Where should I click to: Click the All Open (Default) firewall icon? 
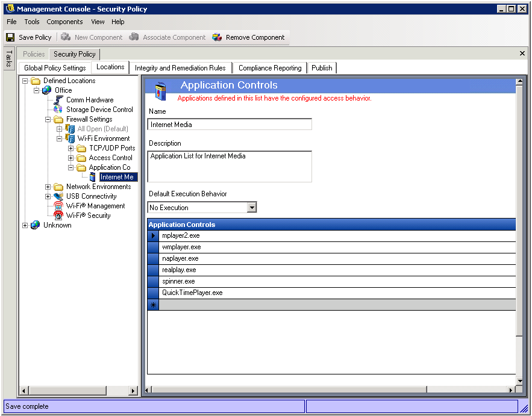coord(70,129)
